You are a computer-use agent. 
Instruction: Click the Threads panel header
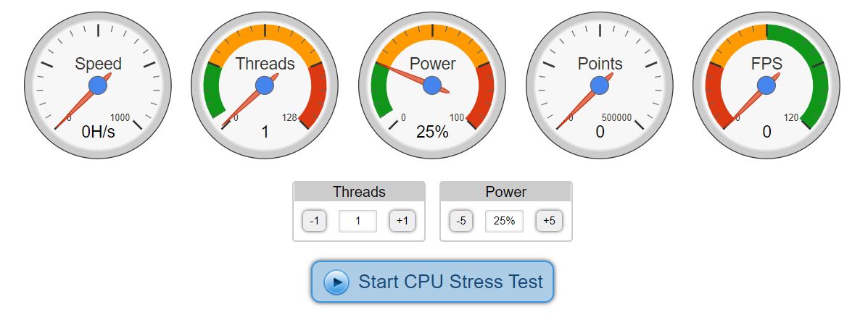359,192
